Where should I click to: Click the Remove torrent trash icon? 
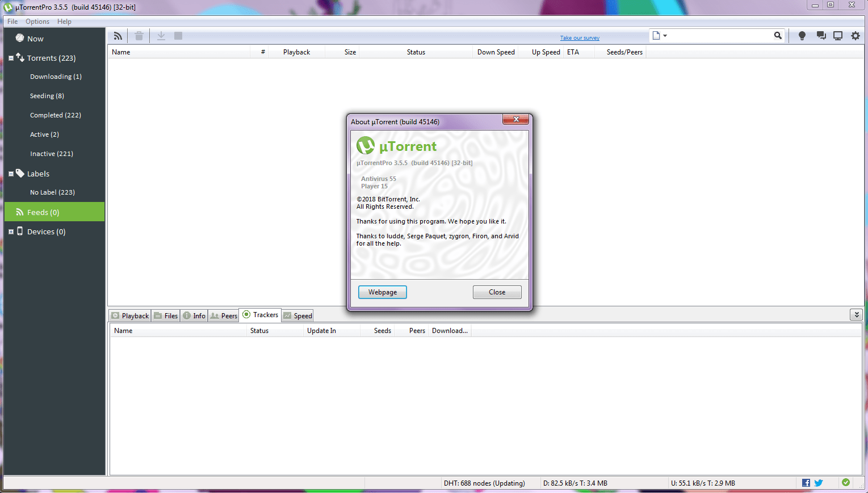pos(139,36)
